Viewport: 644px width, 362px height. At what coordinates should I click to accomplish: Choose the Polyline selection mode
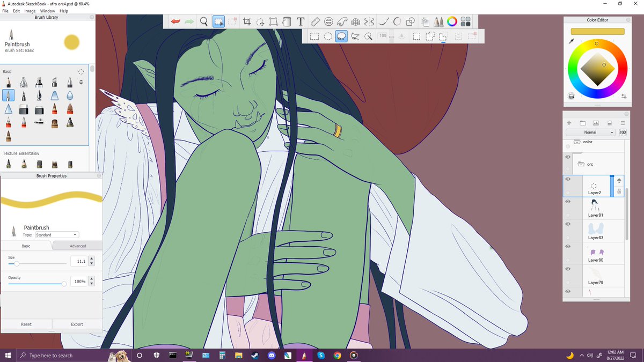coord(355,36)
